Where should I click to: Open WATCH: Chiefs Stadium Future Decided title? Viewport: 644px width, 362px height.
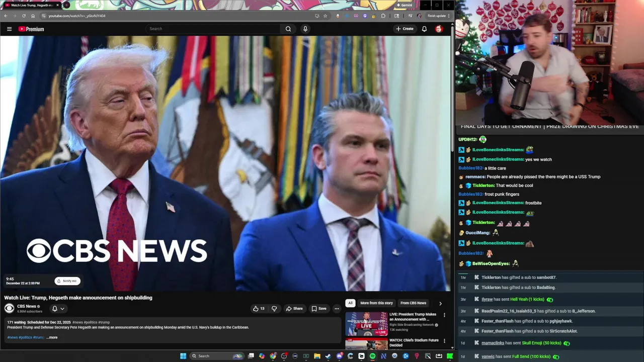(414, 342)
